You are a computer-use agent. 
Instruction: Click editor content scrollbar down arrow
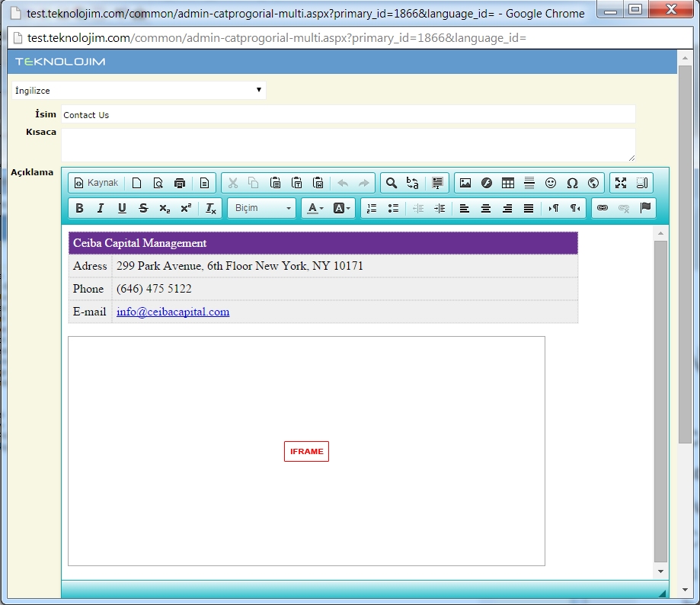(x=660, y=571)
